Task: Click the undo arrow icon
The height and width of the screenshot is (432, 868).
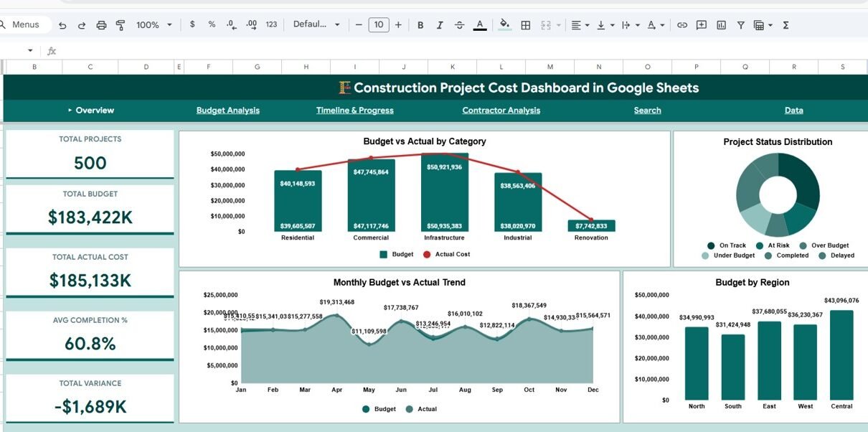Action: pos(62,25)
